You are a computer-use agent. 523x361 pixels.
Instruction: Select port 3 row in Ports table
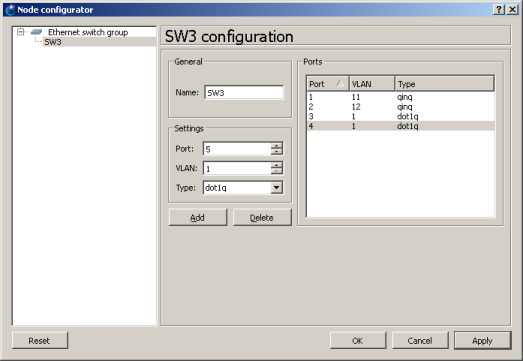point(400,116)
